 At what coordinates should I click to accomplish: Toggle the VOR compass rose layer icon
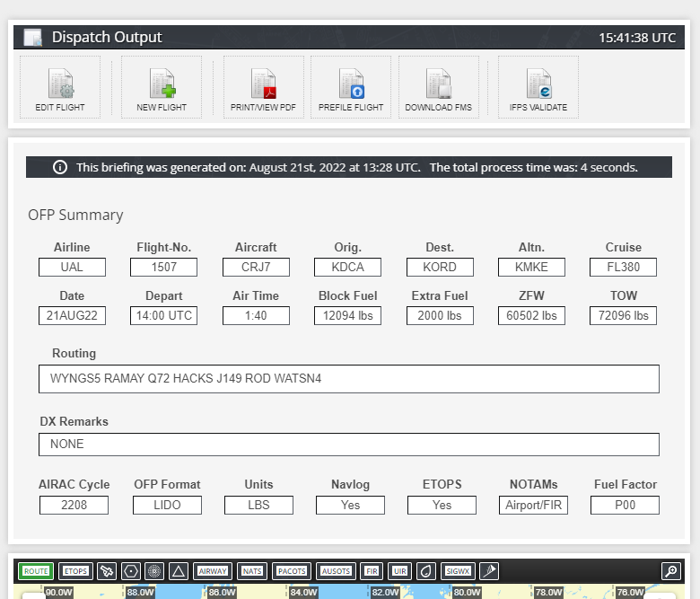coord(154,571)
